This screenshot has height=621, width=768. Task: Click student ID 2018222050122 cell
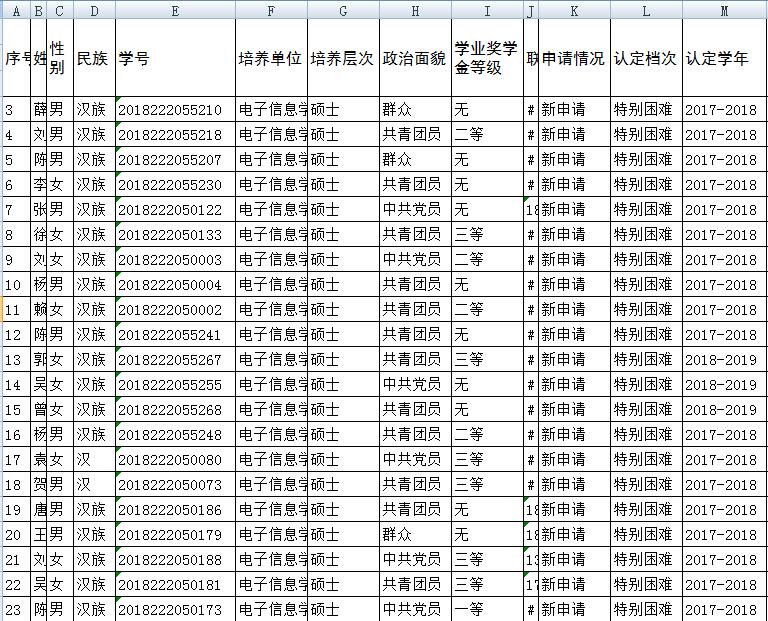(x=175, y=210)
